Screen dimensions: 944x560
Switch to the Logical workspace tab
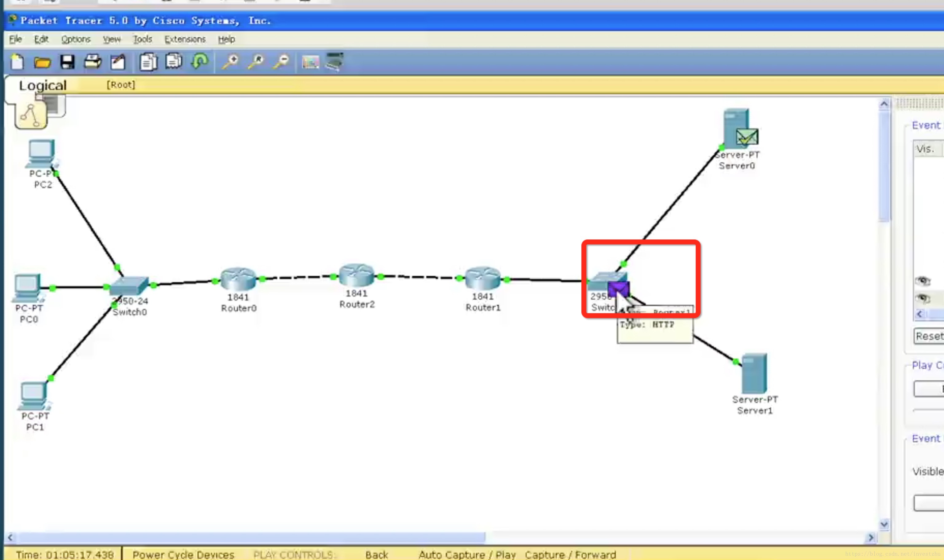click(x=43, y=86)
